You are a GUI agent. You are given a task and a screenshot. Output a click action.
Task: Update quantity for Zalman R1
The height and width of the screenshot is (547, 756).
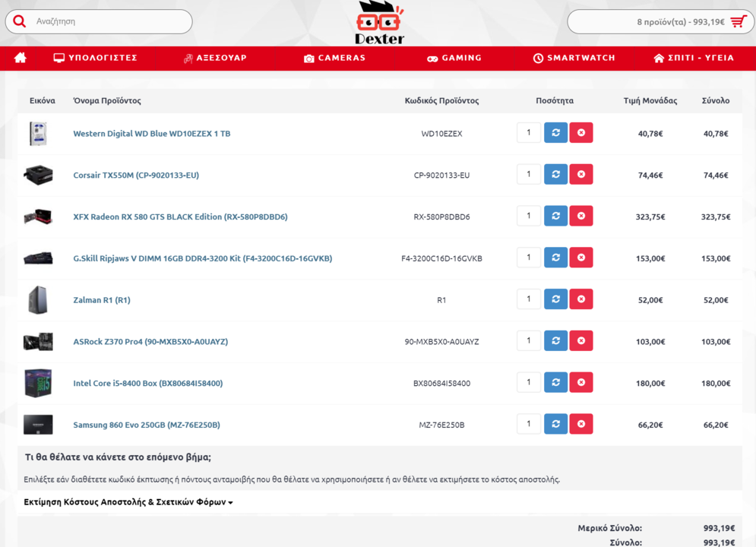click(x=556, y=299)
